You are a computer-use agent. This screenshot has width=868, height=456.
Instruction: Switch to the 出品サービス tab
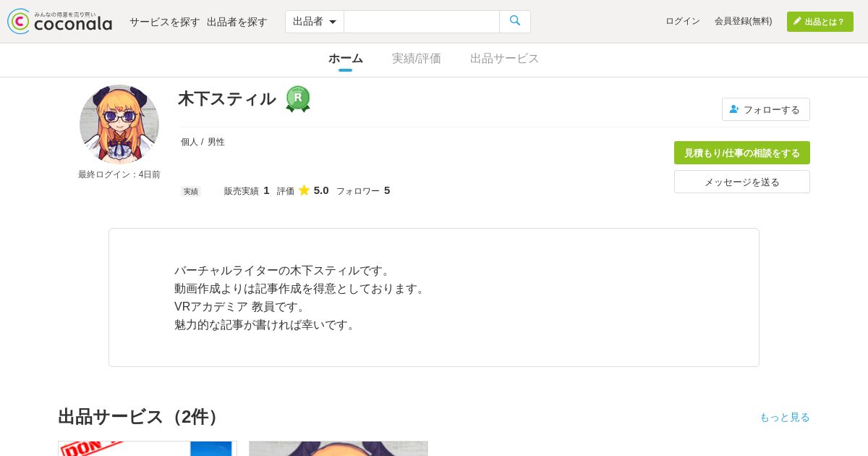point(505,59)
